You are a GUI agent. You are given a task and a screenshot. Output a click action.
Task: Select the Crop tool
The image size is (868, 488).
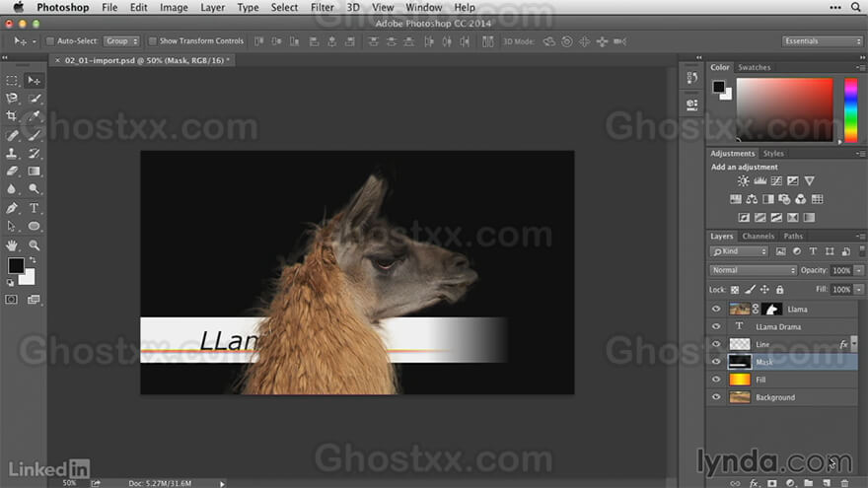[x=12, y=116]
